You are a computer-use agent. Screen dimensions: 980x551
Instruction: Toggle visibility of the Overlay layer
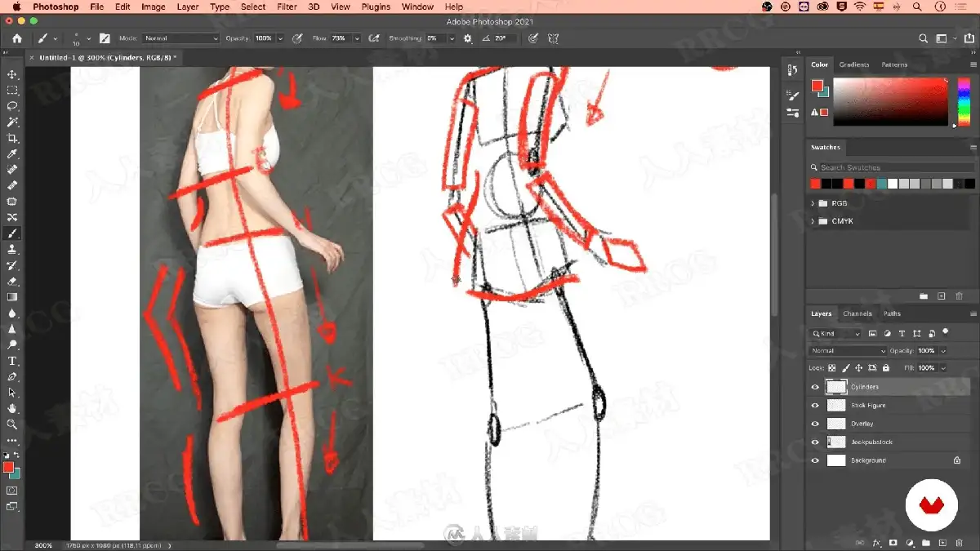coord(814,424)
